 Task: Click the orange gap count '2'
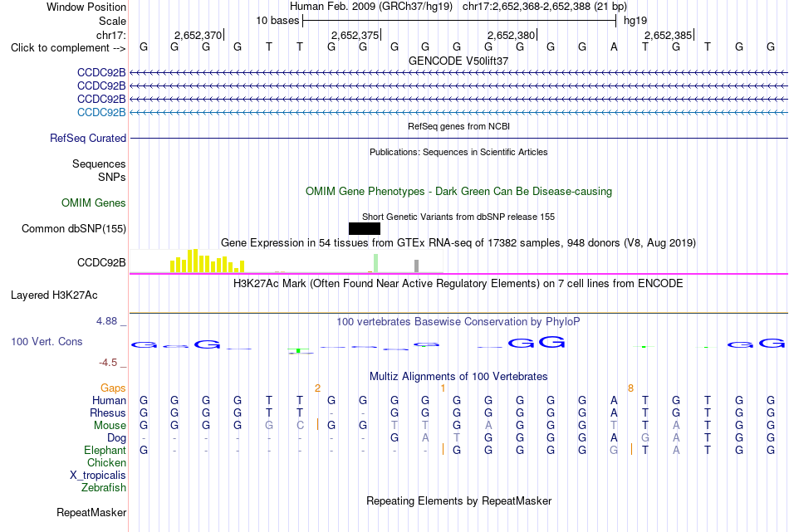pos(317,388)
